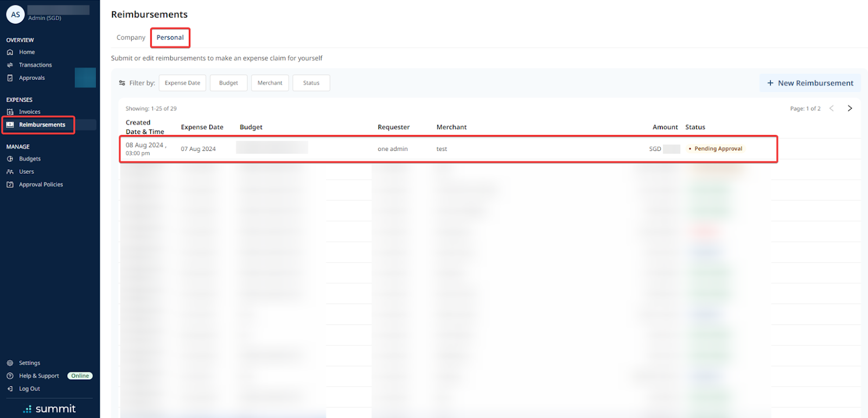Open the Expense Date filter

point(182,83)
